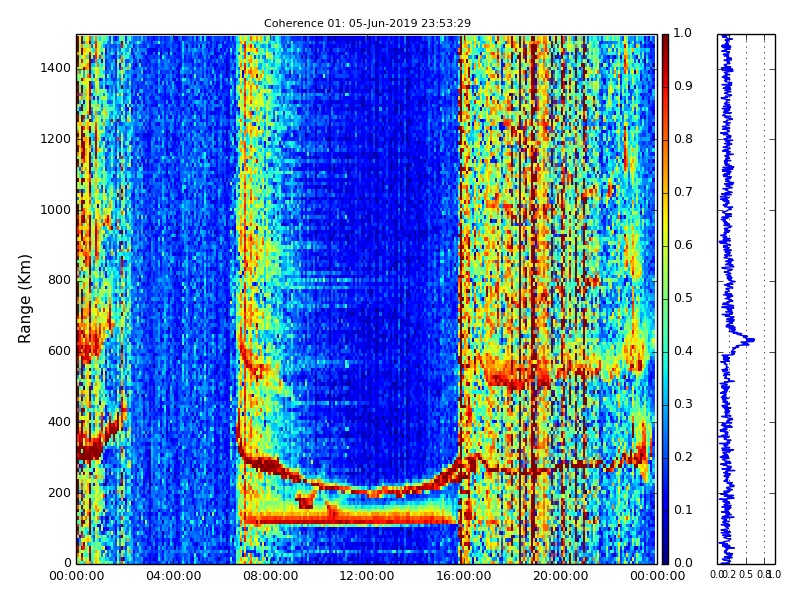
Task: Click the coherence profile peak near 600 km
Action: (750, 340)
